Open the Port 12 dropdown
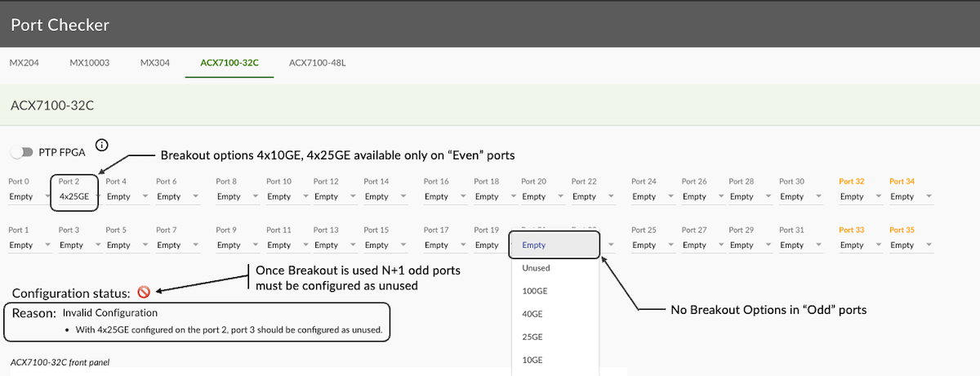 pyautogui.click(x=336, y=196)
